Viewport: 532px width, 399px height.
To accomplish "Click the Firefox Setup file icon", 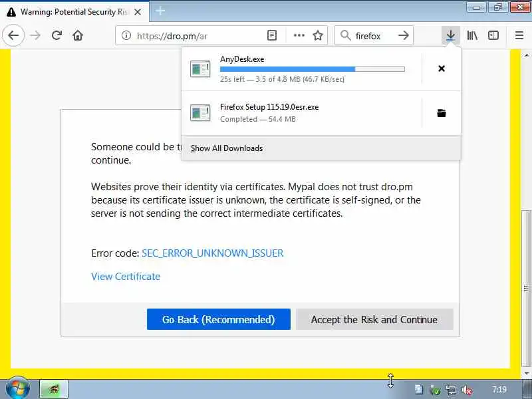I will (x=200, y=113).
